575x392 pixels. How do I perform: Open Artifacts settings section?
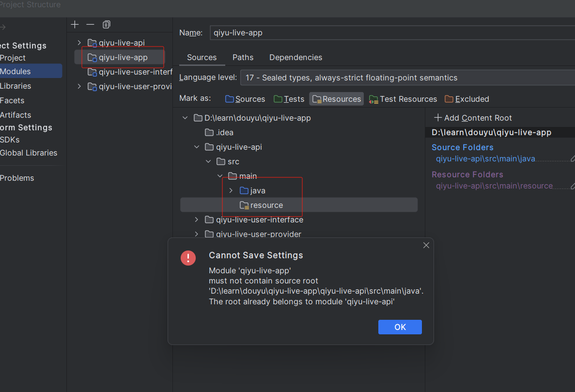click(16, 115)
